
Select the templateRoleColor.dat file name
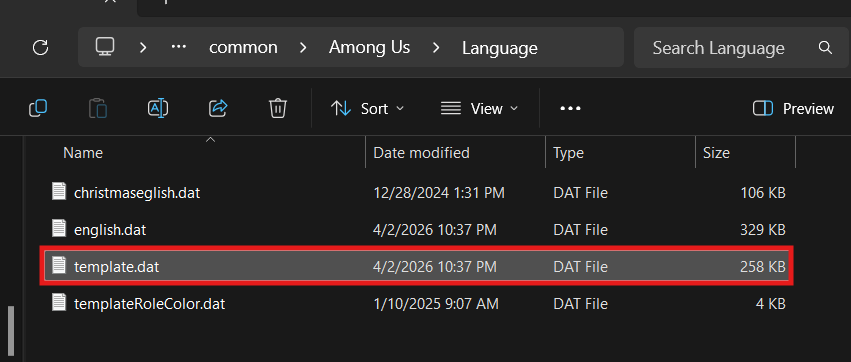(149, 304)
